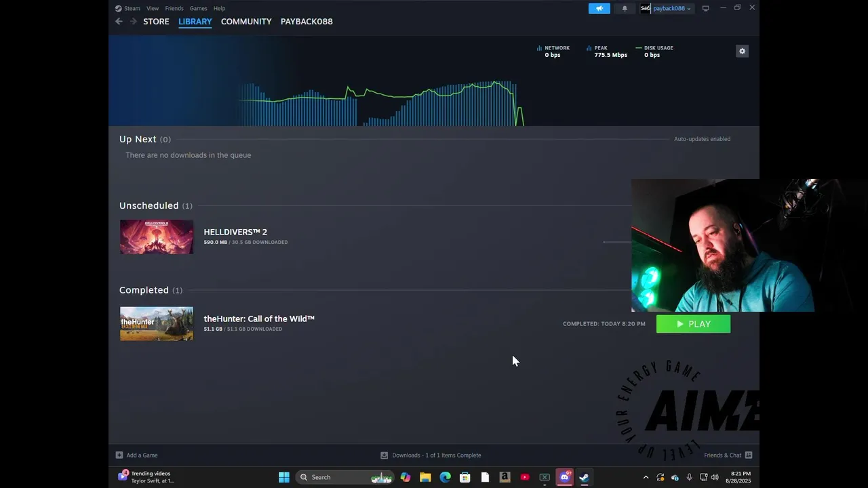The width and height of the screenshot is (868, 488).
Task: Go back with the left arrow
Action: (x=119, y=22)
